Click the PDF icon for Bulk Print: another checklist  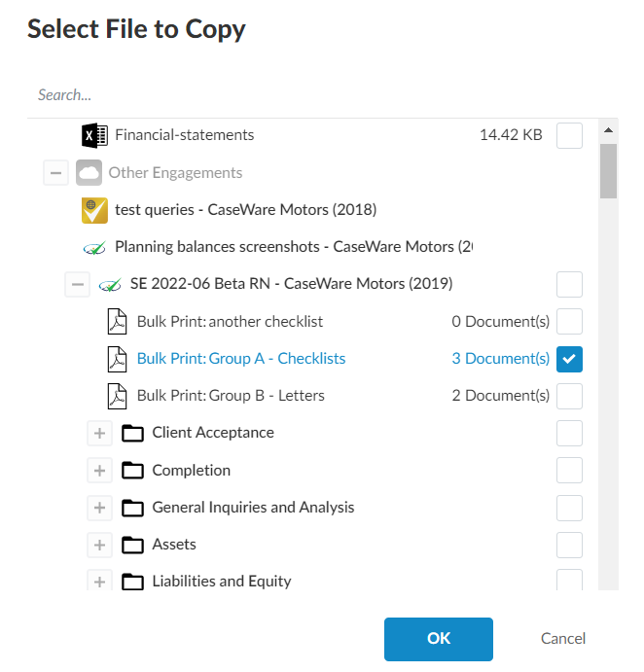point(117,322)
